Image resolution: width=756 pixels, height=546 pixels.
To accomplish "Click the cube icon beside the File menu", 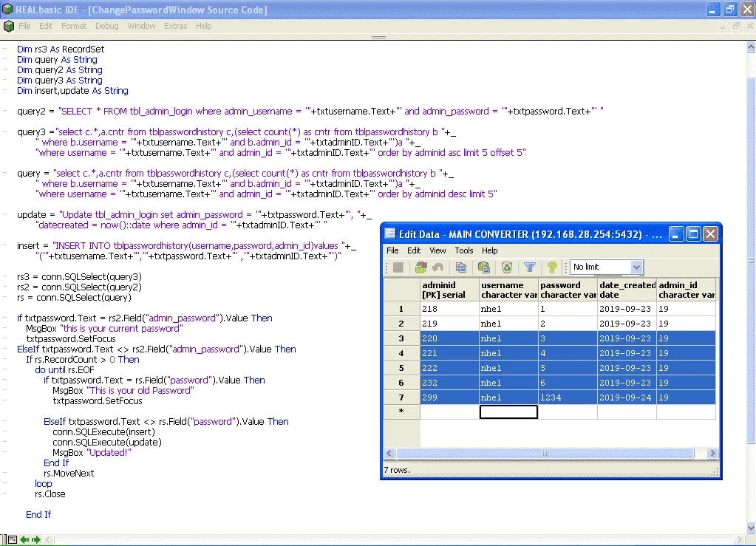I will point(8,26).
